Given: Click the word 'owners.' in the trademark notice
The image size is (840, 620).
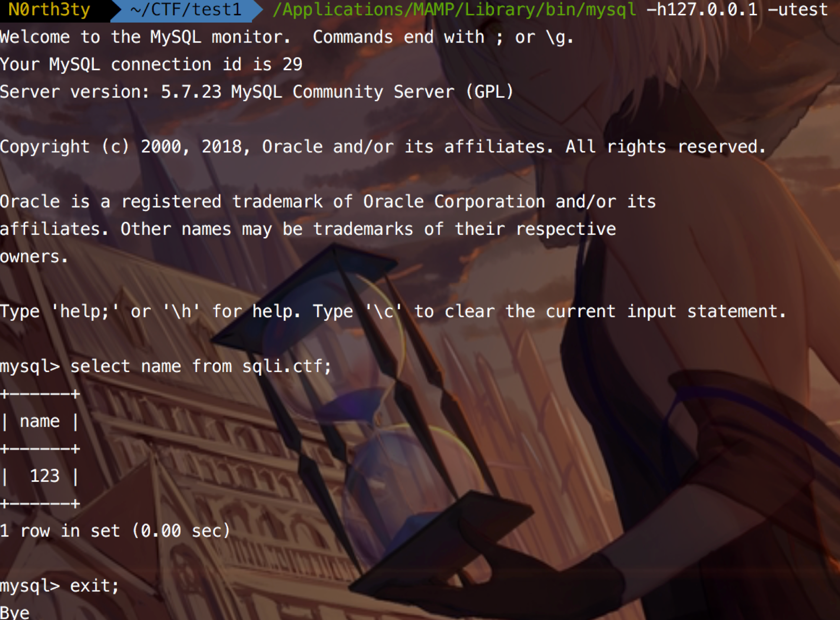Looking at the screenshot, I should tap(34, 257).
